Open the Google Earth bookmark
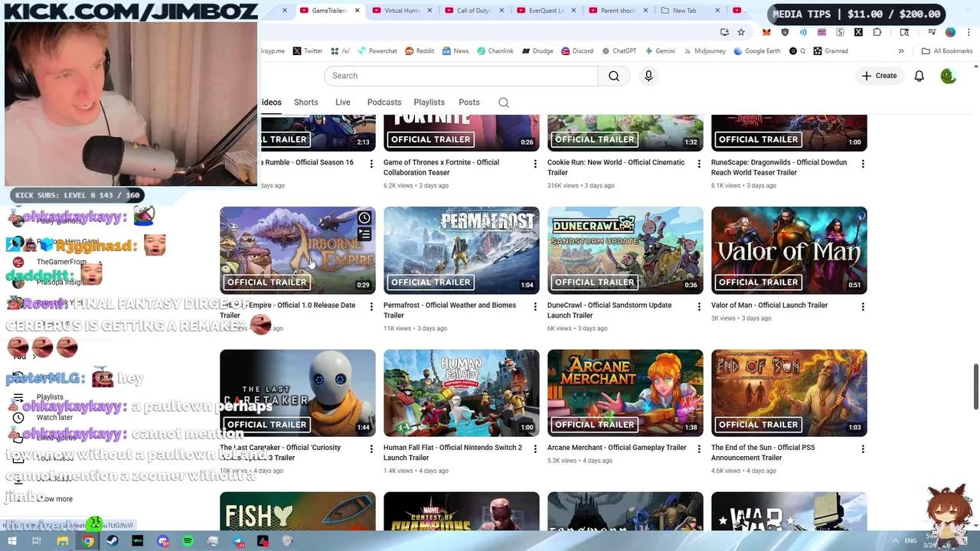Viewport: 980px width, 551px height. pyautogui.click(x=756, y=51)
